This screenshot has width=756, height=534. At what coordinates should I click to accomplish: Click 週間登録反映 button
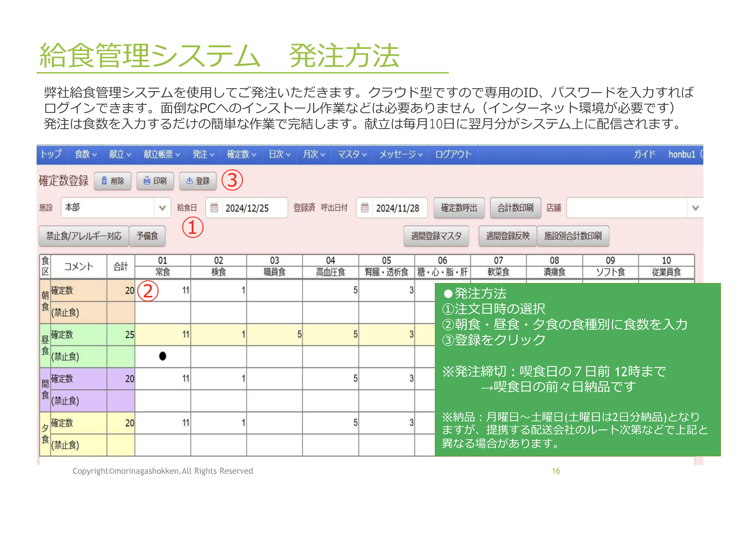pos(508,236)
